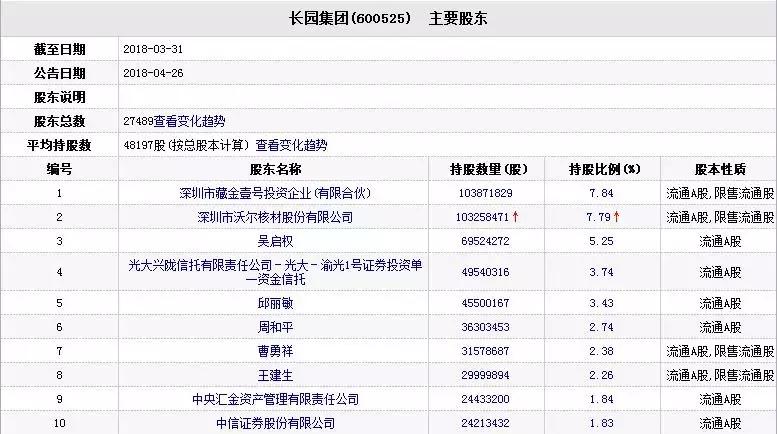777x434 pixels.
Task: Click the 持股比例(%) column header
Action: pyautogui.click(x=604, y=169)
